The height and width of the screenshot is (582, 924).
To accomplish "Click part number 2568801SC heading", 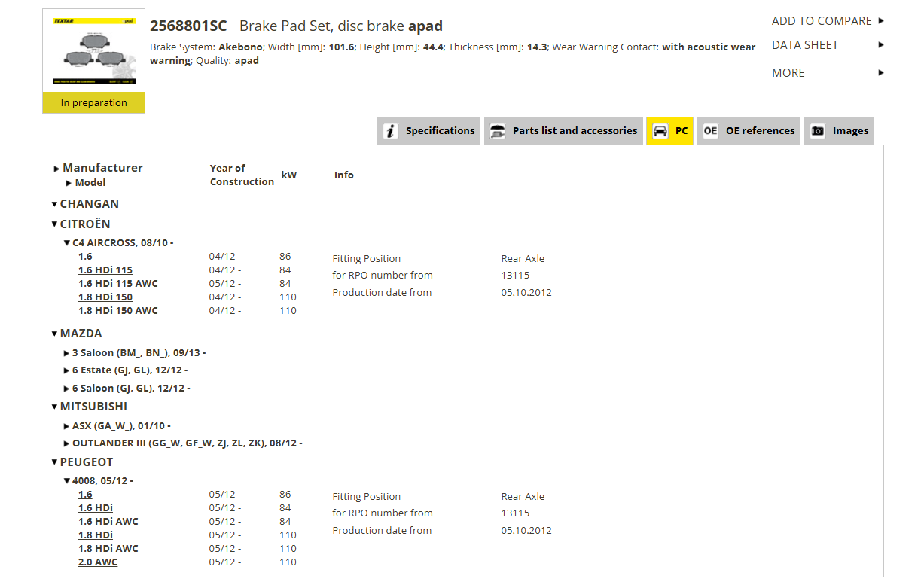I will point(188,26).
